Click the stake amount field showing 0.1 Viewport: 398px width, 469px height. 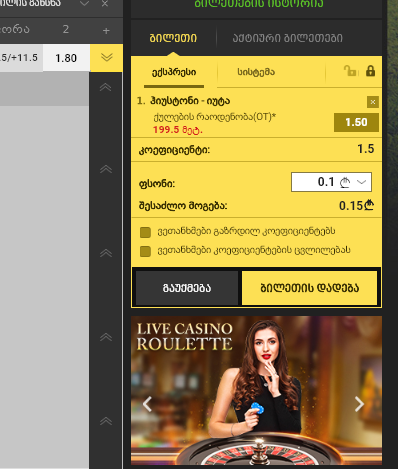coord(331,182)
